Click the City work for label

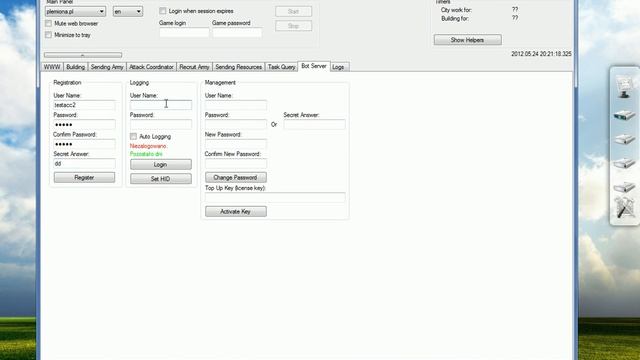(x=456, y=10)
